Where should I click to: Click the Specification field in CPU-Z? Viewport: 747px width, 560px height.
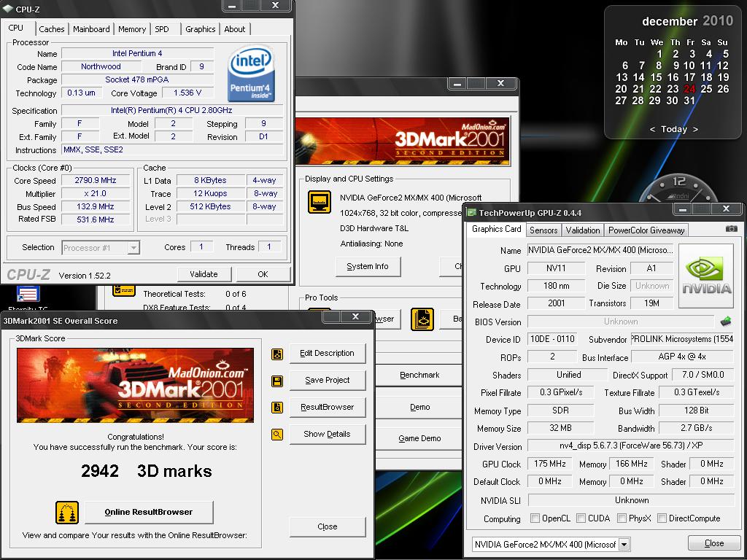click(x=172, y=111)
